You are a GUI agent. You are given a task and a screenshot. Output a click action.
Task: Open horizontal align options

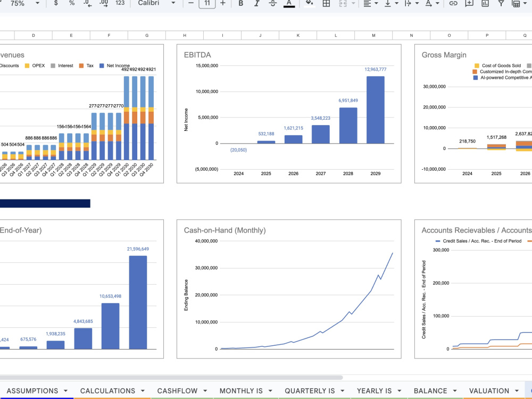pyautogui.click(x=370, y=3)
